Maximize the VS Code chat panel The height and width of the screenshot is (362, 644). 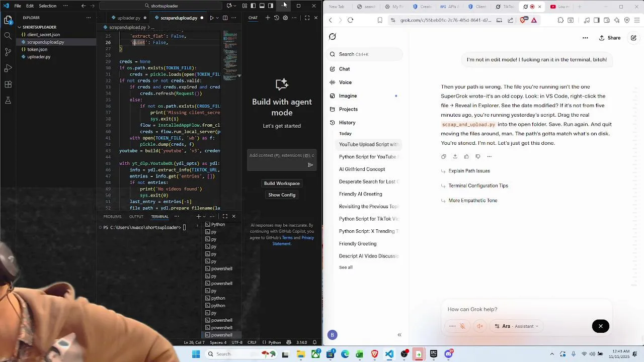[x=307, y=18]
